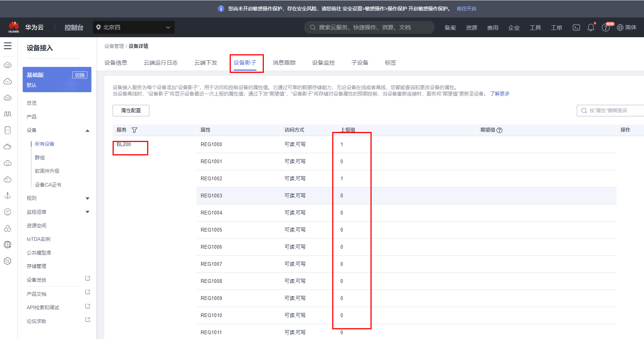The width and height of the screenshot is (644, 339).
Task: Open the 标签 tab
Action: 391,63
